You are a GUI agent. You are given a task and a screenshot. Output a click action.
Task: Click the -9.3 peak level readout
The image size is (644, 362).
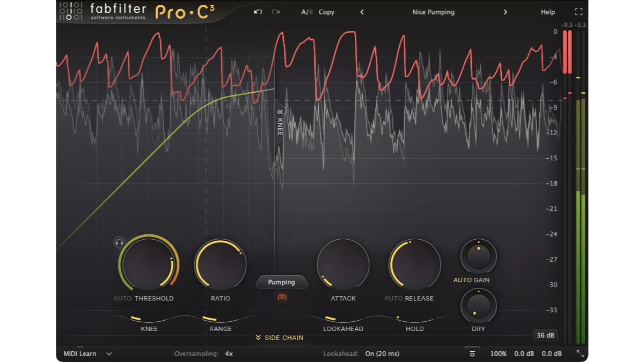click(x=567, y=25)
